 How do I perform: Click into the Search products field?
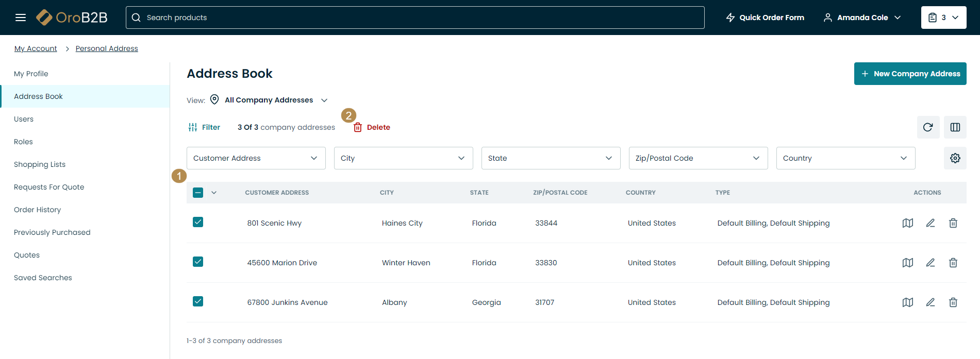click(x=415, y=18)
